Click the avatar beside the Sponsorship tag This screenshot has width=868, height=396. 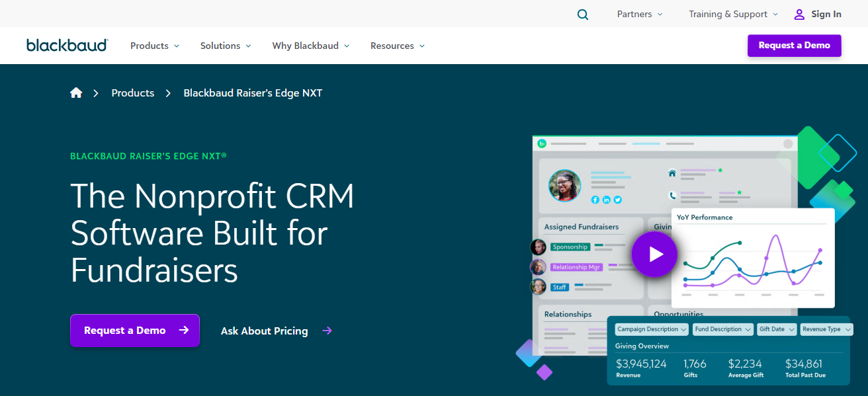point(539,247)
